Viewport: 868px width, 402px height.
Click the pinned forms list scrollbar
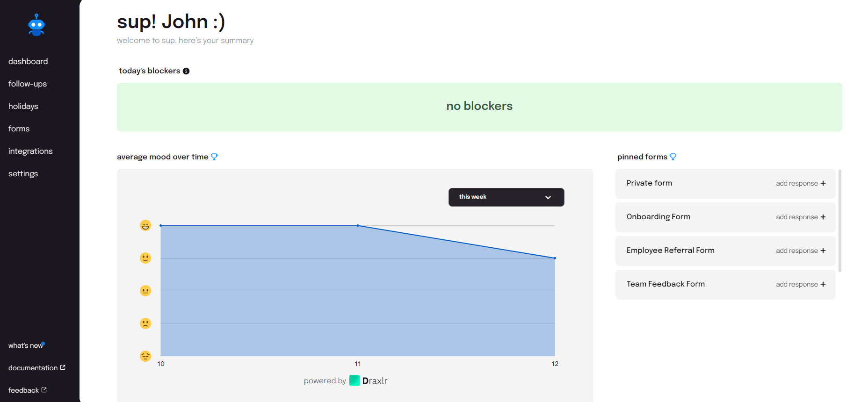point(840,221)
